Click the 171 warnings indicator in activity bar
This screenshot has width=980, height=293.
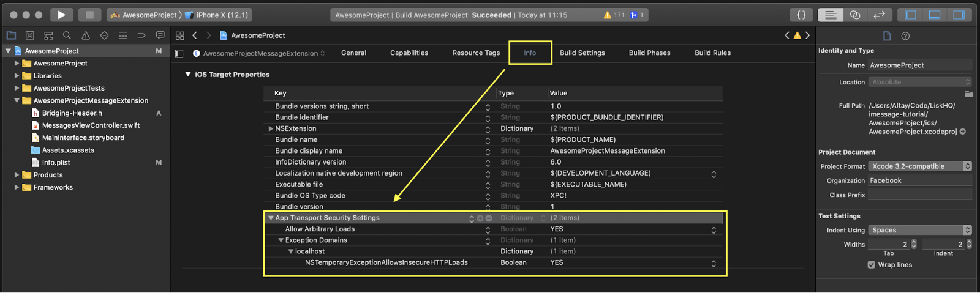[614, 15]
